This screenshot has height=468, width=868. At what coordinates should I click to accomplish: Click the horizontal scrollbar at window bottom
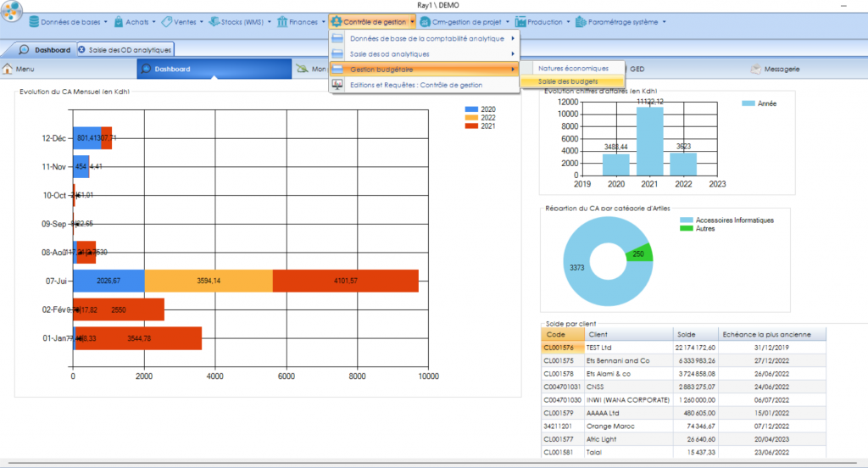click(434, 463)
